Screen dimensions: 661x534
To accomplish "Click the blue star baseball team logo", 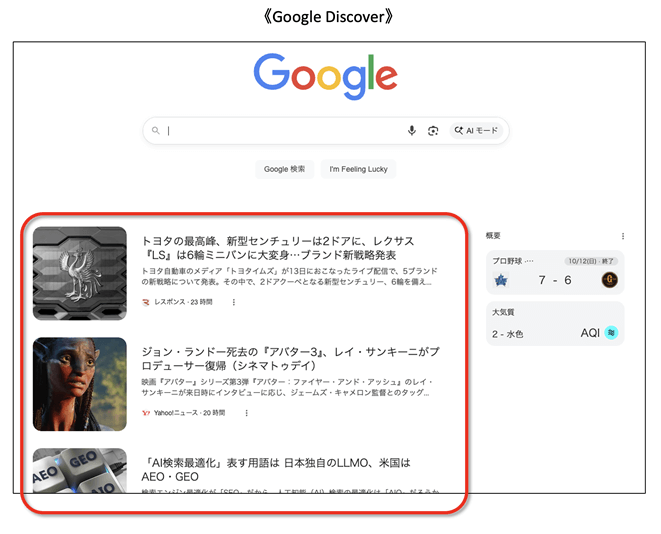I will pyautogui.click(x=500, y=280).
